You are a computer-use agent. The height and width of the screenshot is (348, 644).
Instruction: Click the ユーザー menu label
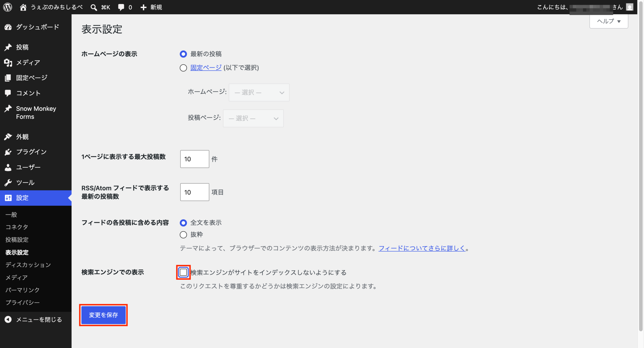tap(28, 167)
